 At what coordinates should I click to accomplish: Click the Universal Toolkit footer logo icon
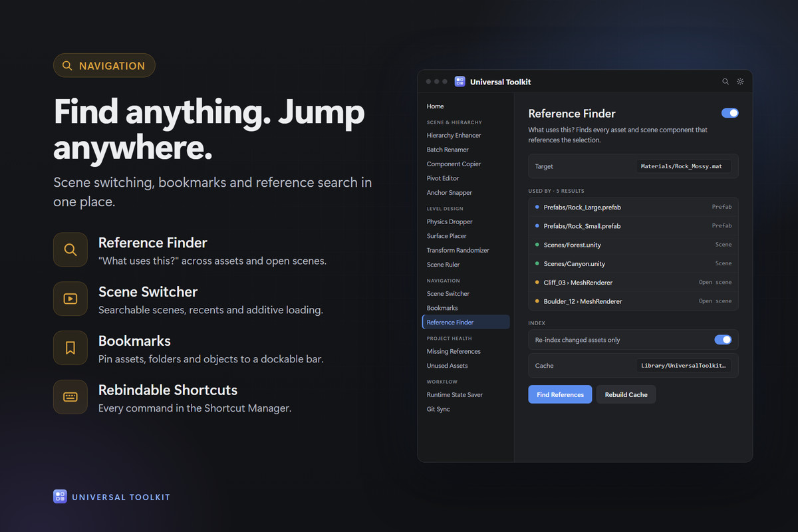pyautogui.click(x=60, y=497)
